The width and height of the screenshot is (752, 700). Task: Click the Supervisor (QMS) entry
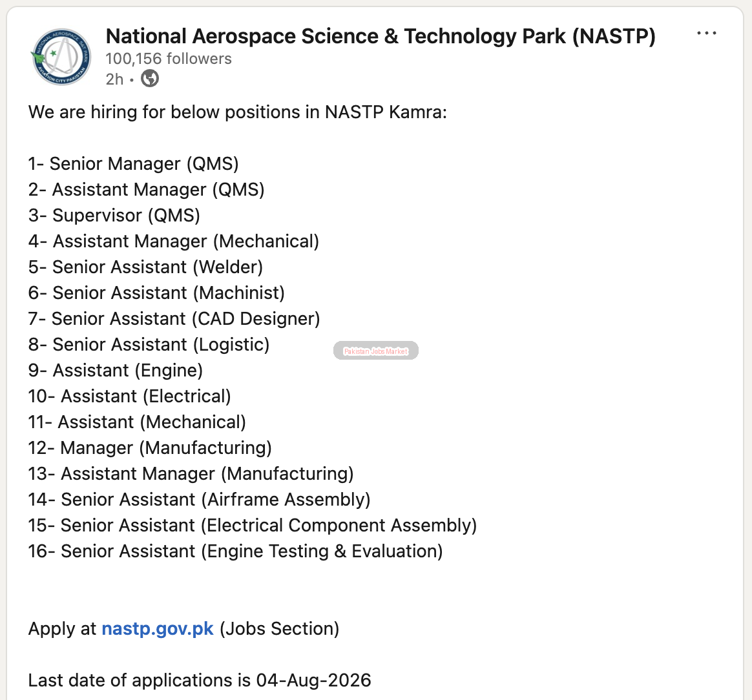tap(114, 216)
